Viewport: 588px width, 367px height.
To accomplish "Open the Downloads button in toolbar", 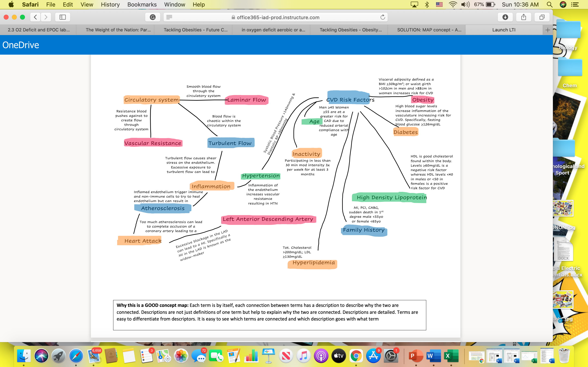I will point(505,17).
